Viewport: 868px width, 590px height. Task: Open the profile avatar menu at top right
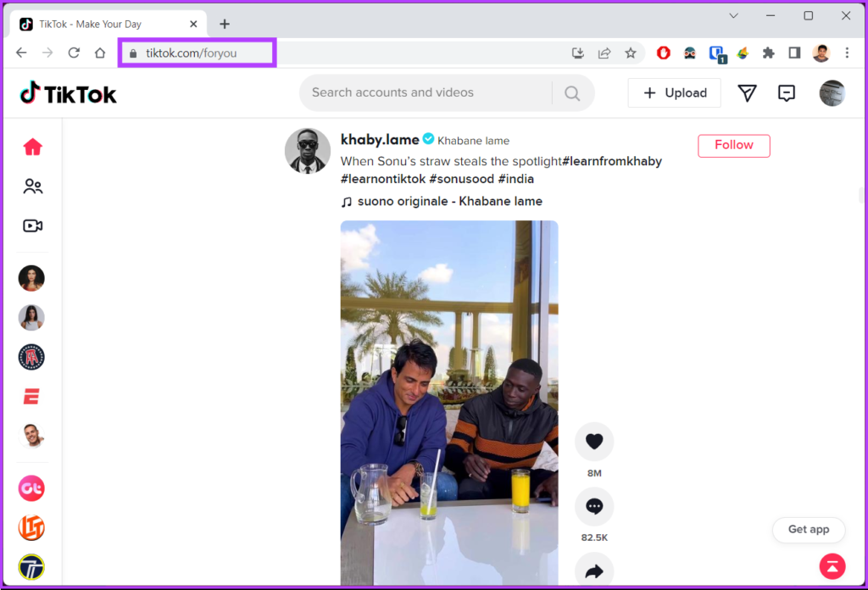[832, 93]
